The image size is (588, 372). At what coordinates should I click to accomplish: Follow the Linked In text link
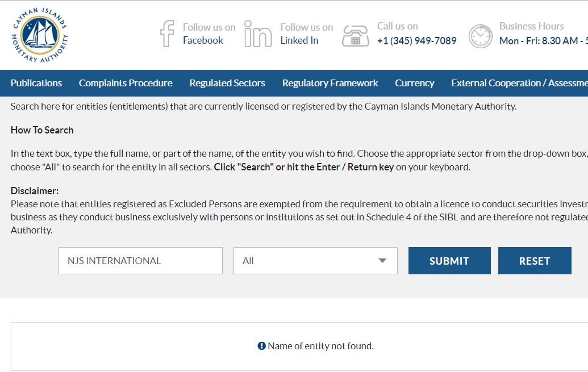(x=299, y=40)
